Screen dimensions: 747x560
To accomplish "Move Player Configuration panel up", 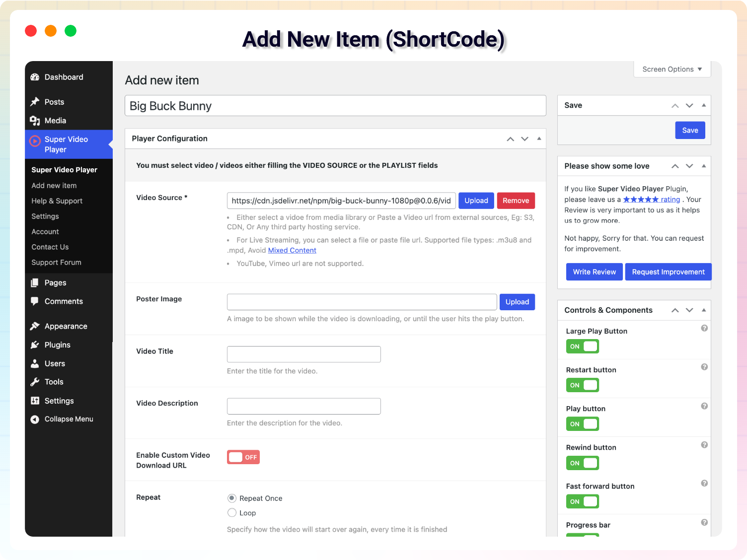I will [510, 139].
